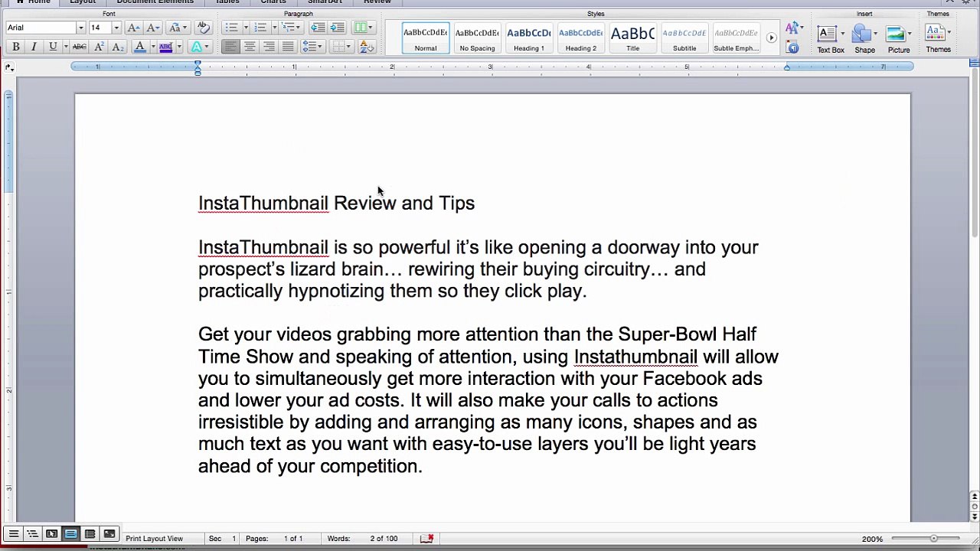Click the Clear Formatting icon

tap(203, 28)
